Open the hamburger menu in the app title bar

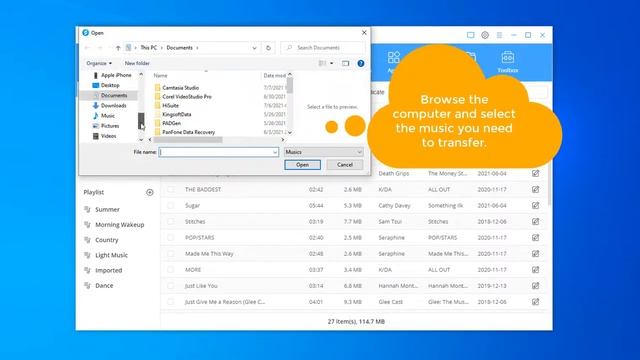click(x=499, y=35)
